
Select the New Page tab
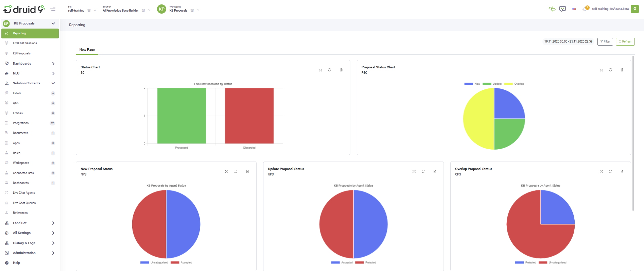coord(87,50)
